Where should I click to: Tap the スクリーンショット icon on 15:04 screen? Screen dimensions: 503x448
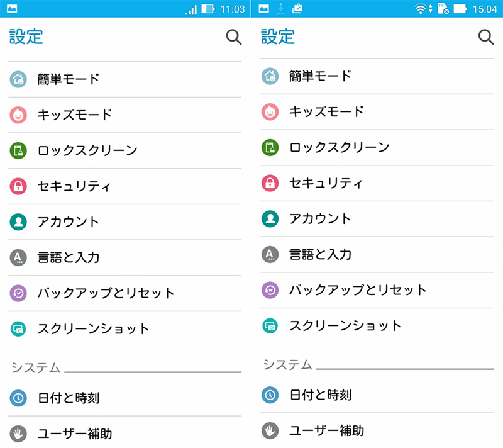click(270, 325)
